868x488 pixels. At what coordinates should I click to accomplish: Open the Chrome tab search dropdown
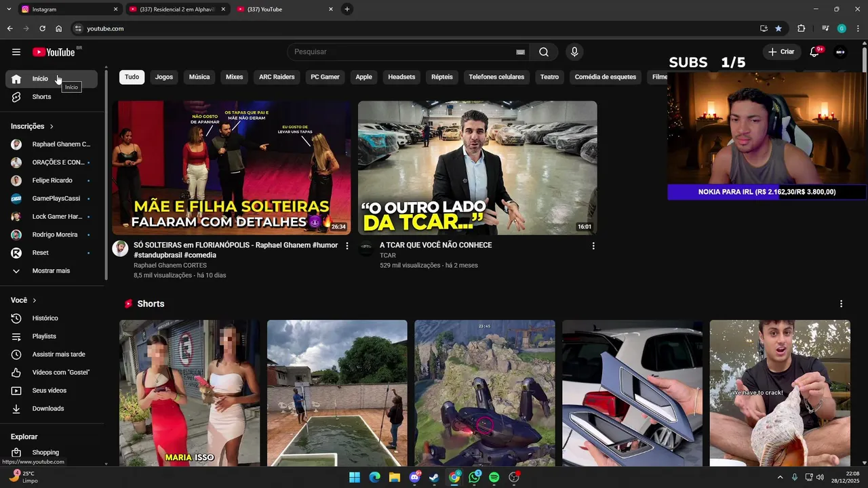pyautogui.click(x=9, y=9)
